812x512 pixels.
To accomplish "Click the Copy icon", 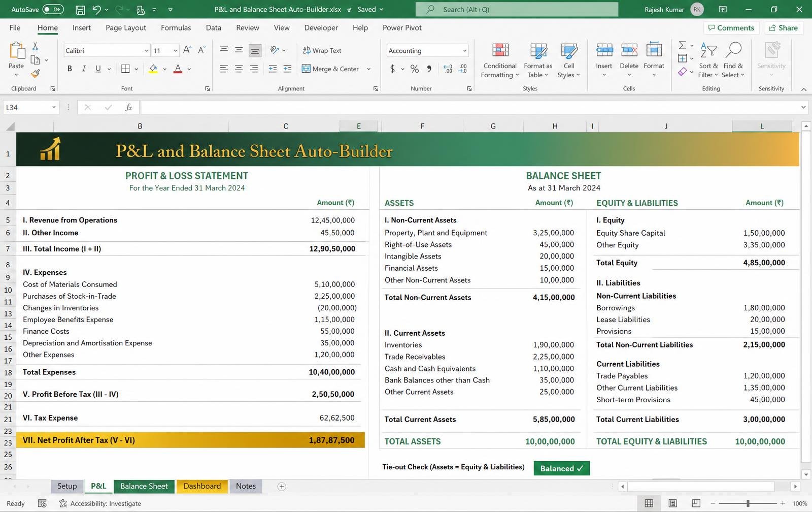I will [x=35, y=60].
